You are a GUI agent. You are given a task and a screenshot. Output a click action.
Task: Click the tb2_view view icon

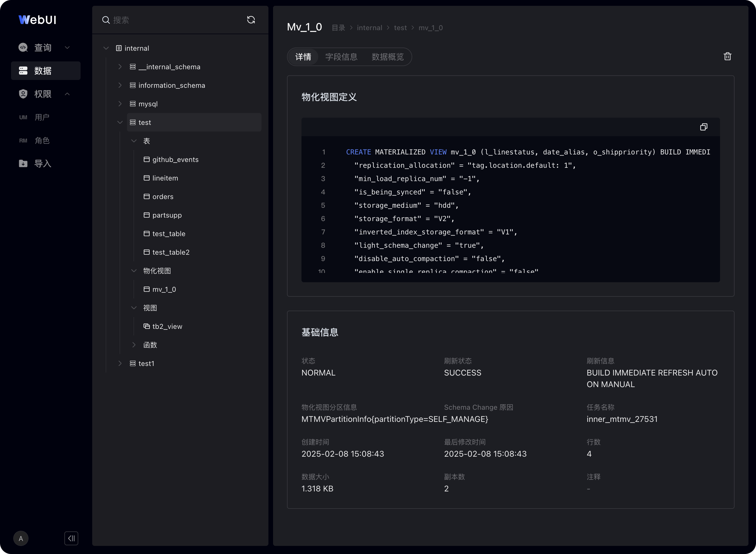[147, 326]
